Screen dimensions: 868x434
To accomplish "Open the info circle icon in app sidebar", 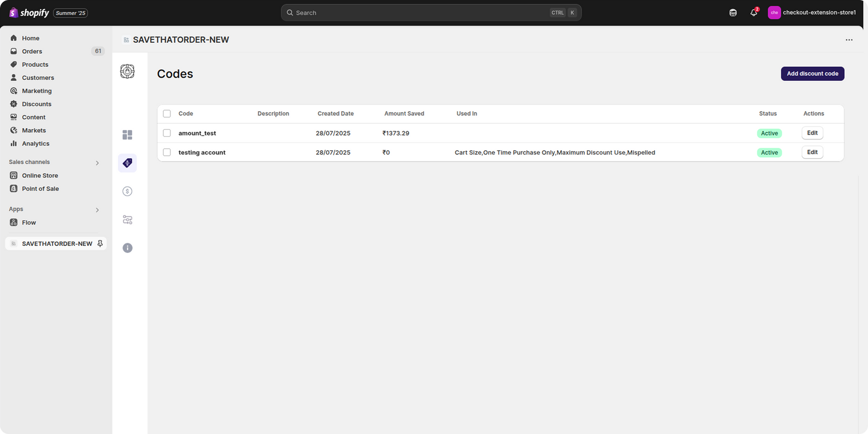I will point(127,248).
